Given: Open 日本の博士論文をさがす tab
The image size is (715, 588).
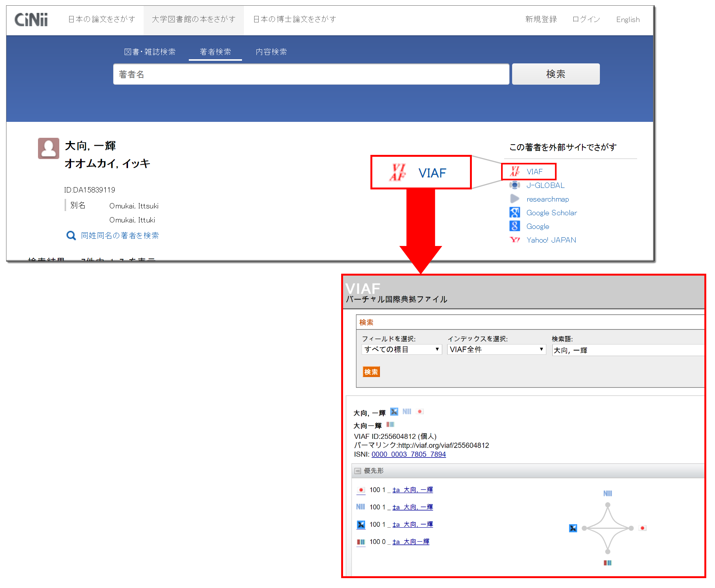Looking at the screenshot, I should (295, 19).
